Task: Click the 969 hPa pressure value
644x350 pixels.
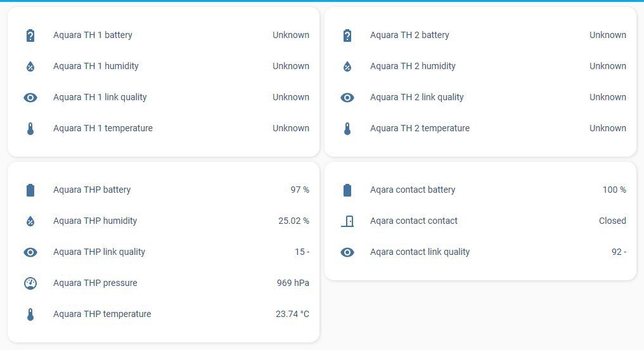Action: (x=293, y=283)
